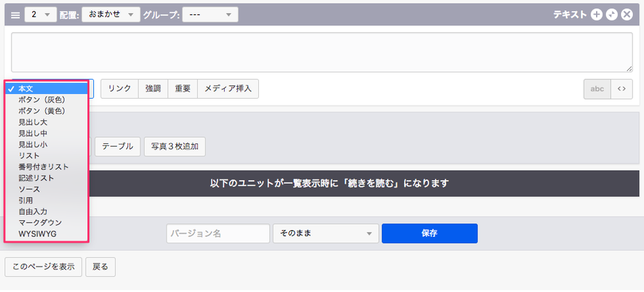
Task: Select 見出し小 from the list
Action: click(x=47, y=145)
